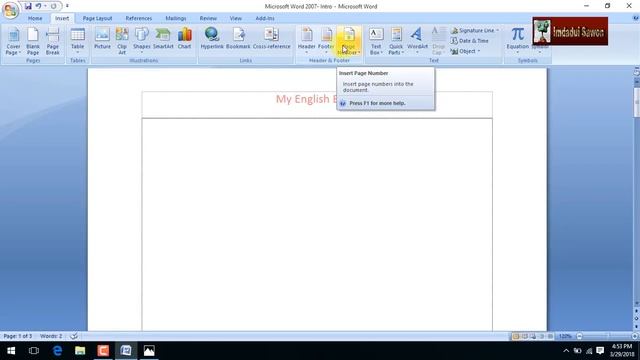Select the Add-Ins tab
This screenshot has height=360, width=640.
tap(265, 18)
